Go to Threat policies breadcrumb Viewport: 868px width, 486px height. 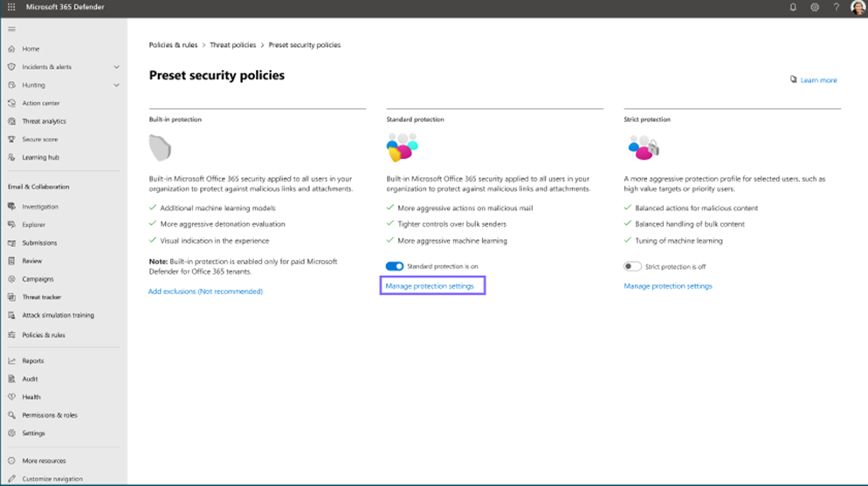coord(232,44)
